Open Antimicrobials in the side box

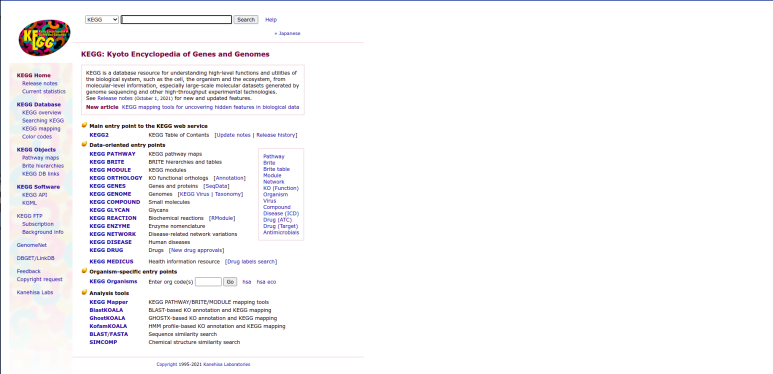[281, 233]
